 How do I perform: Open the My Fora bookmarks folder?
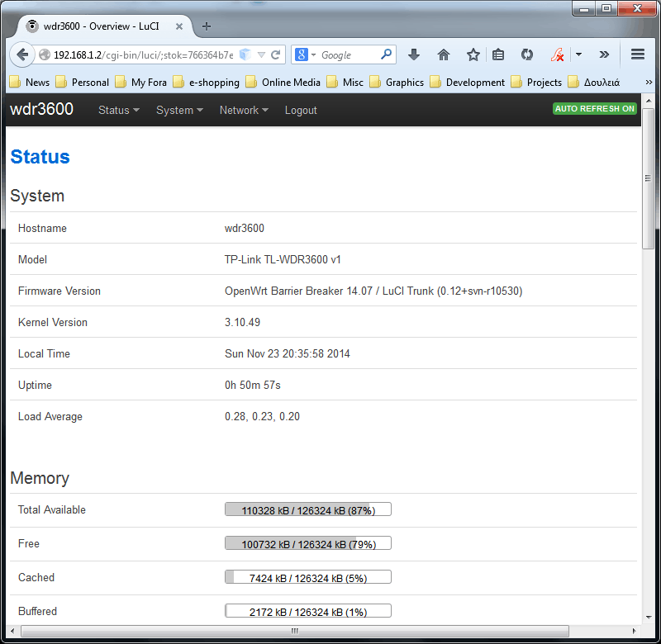(141, 82)
